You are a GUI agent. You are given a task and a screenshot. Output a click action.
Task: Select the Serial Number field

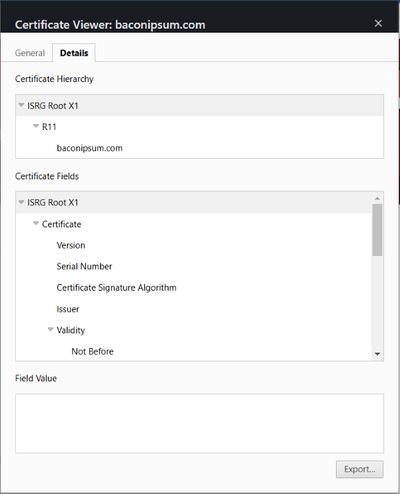tap(194, 266)
